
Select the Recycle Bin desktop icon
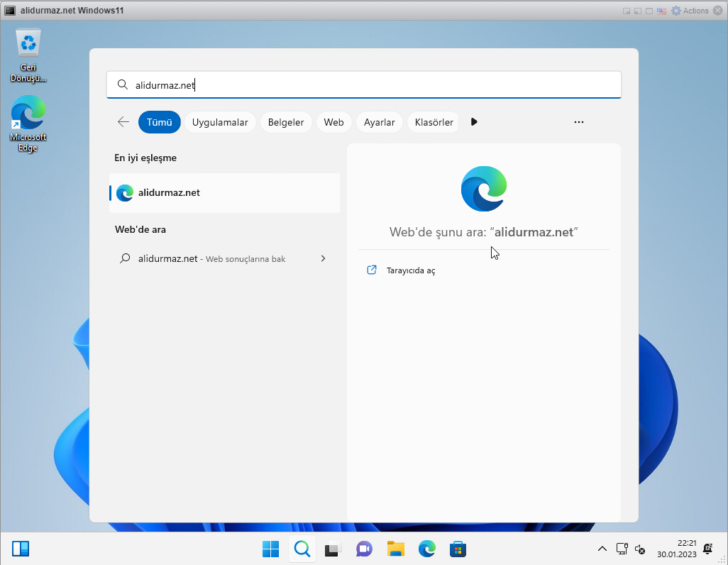point(28,56)
